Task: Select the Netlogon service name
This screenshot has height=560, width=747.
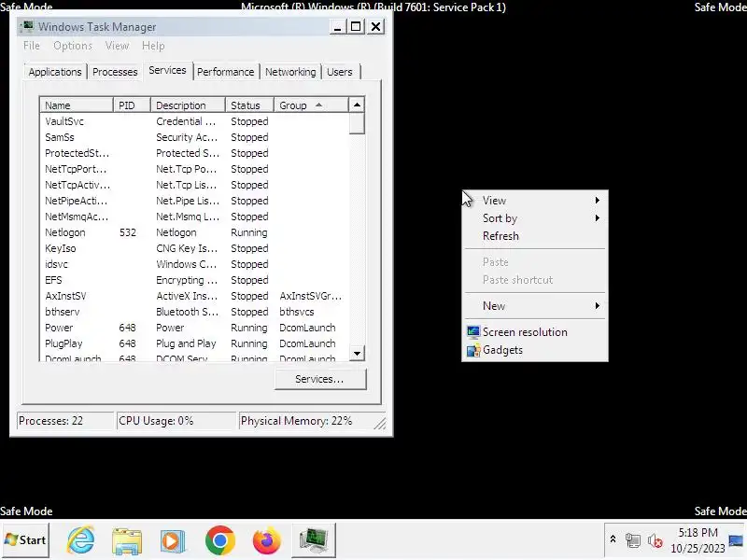Action: pyautogui.click(x=64, y=232)
